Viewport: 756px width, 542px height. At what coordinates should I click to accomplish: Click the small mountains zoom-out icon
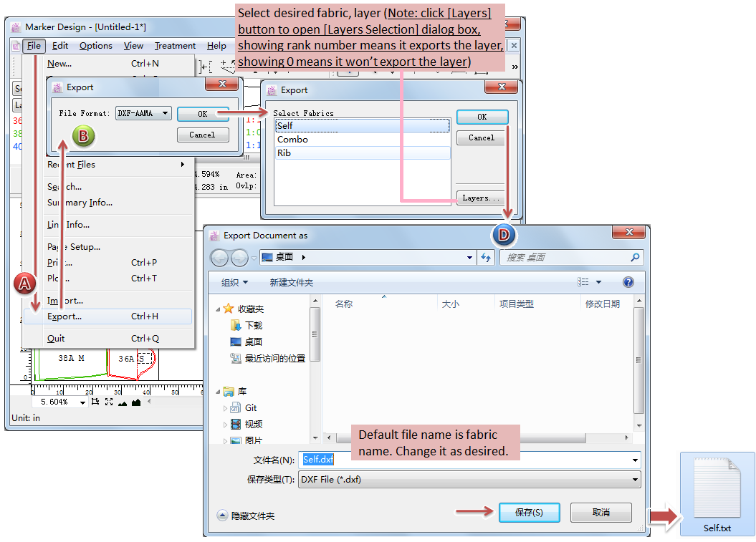(122, 402)
